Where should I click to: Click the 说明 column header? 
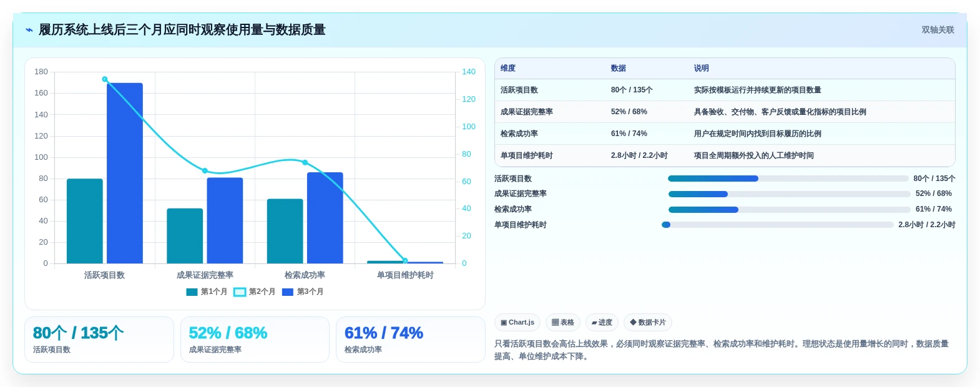pos(702,68)
